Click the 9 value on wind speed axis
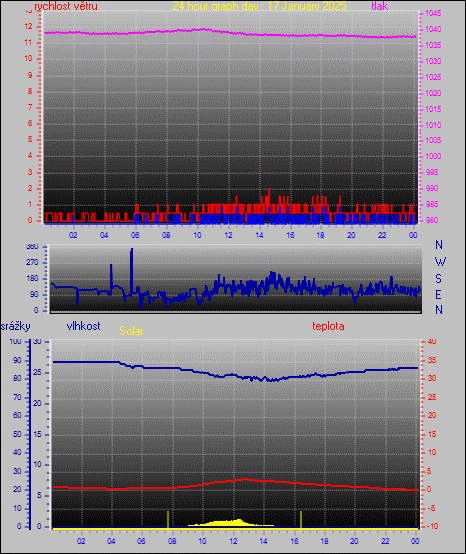 30,75
